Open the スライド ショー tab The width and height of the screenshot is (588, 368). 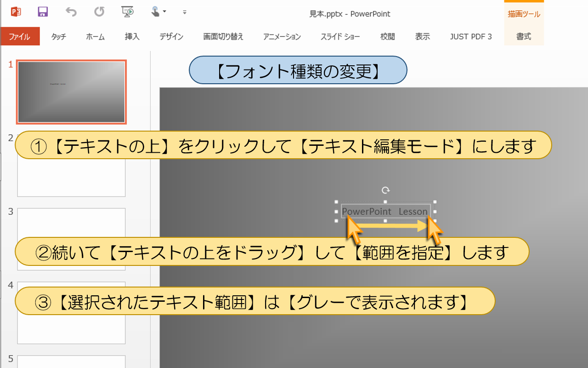[340, 37]
